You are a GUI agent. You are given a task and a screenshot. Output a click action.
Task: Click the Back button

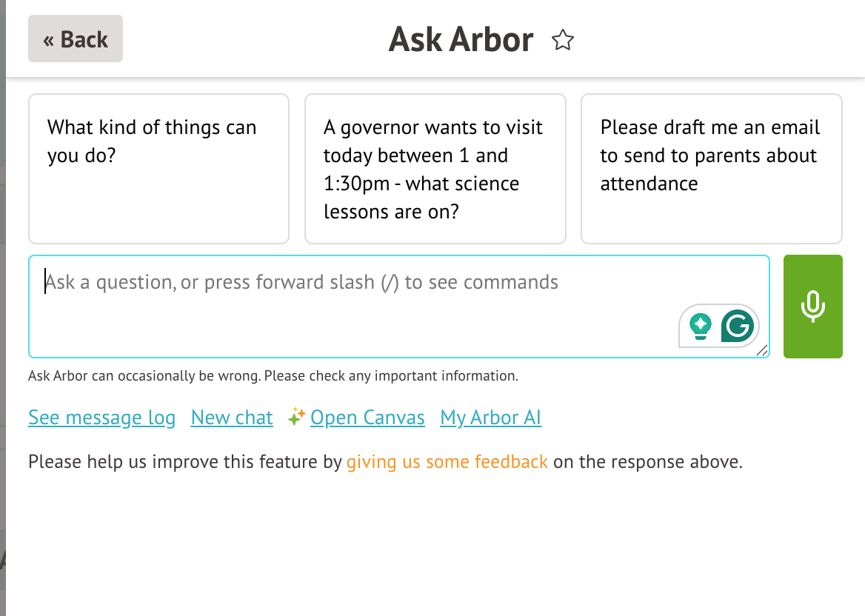(x=76, y=39)
